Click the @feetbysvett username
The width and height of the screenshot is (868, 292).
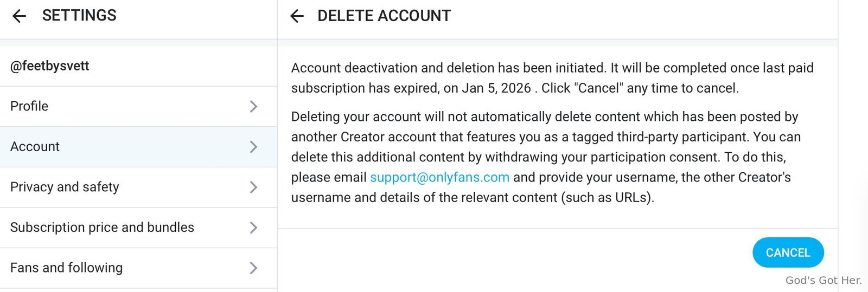click(50, 66)
